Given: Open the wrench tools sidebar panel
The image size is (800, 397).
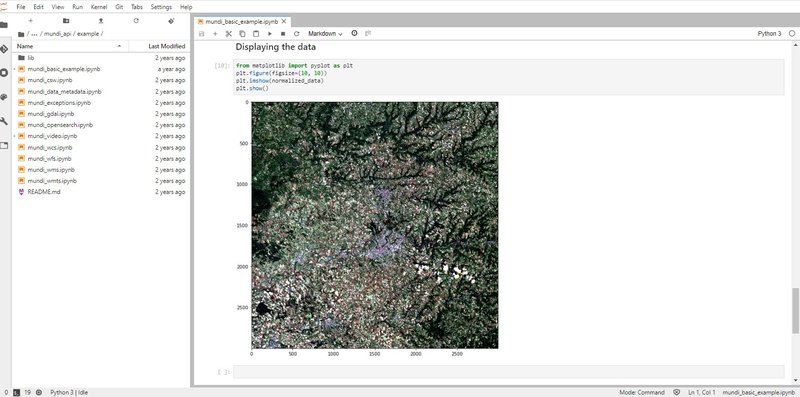Looking at the screenshot, I should point(4,121).
